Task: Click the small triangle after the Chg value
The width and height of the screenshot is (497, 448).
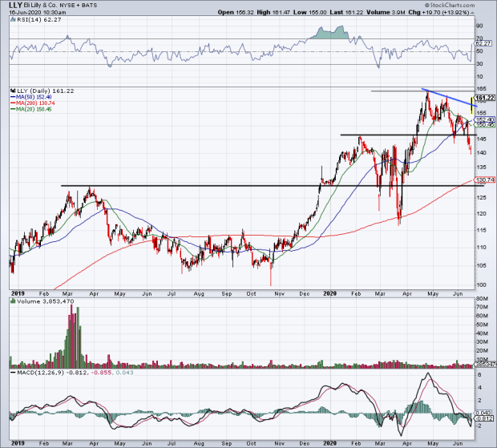Action: [473, 13]
